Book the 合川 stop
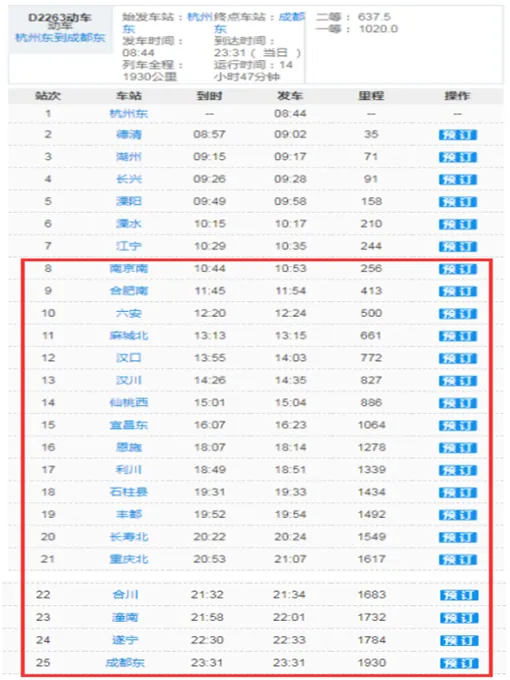Viewport: 510px width, 680px height. click(459, 595)
